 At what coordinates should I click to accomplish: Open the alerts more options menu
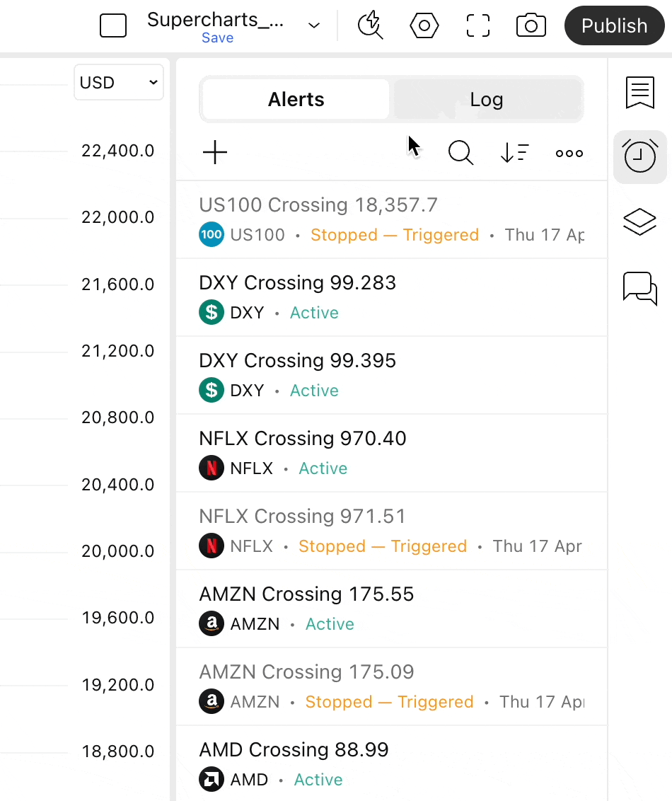pos(569,154)
